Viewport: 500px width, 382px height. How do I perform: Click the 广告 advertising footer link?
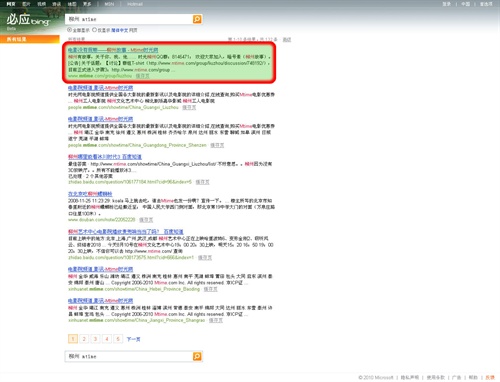click(457, 378)
